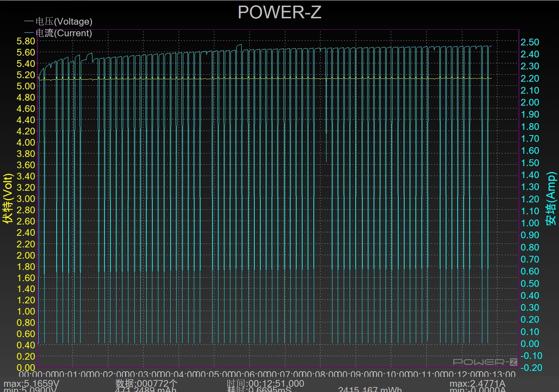Click the 3.00 volt axis label
The height and width of the screenshot is (392, 559).
click(x=26, y=199)
